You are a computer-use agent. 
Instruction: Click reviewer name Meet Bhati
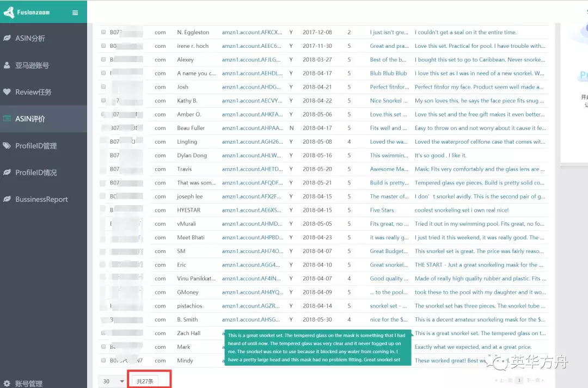click(191, 237)
